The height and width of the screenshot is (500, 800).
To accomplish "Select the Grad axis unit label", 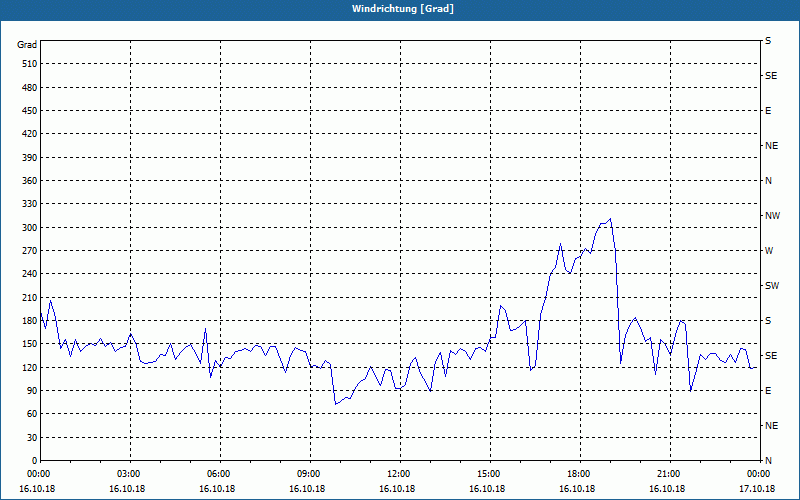I will pyautogui.click(x=27, y=45).
